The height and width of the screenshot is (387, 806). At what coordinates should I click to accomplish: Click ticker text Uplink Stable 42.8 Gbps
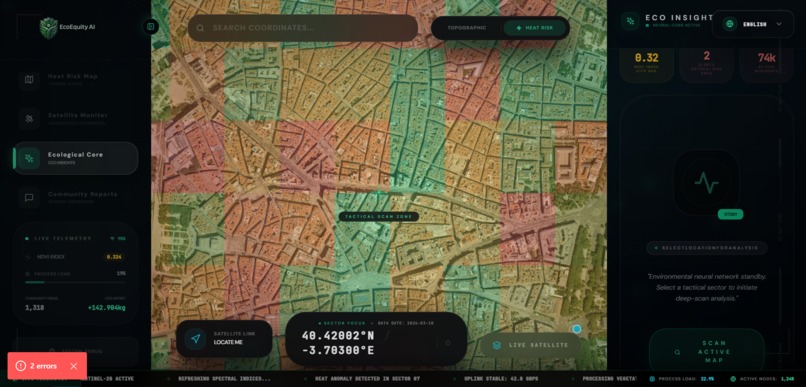point(501,379)
